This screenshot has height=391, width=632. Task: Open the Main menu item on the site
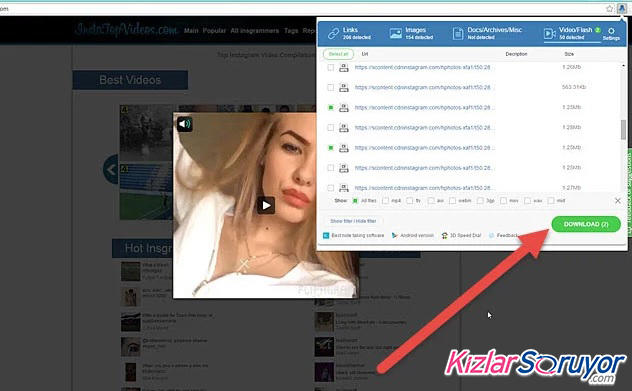click(191, 31)
